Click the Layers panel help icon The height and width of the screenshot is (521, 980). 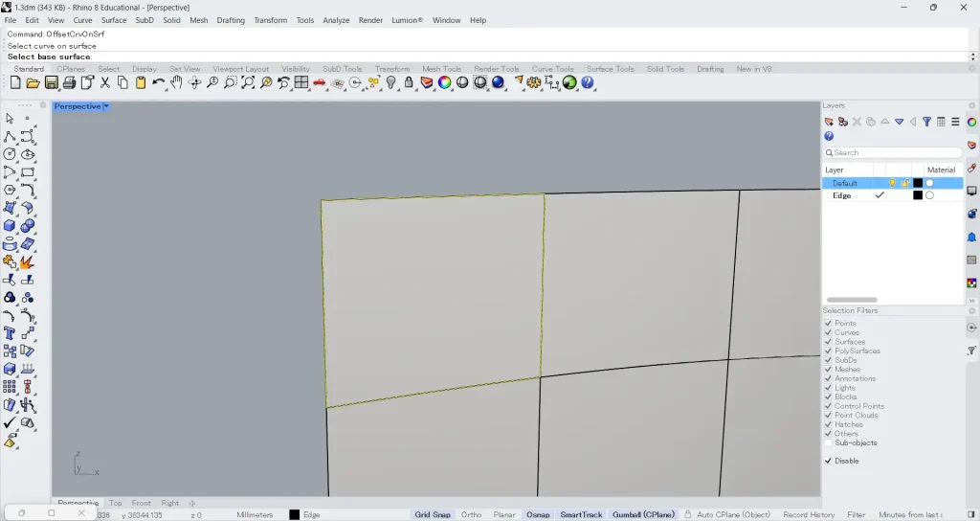829,136
